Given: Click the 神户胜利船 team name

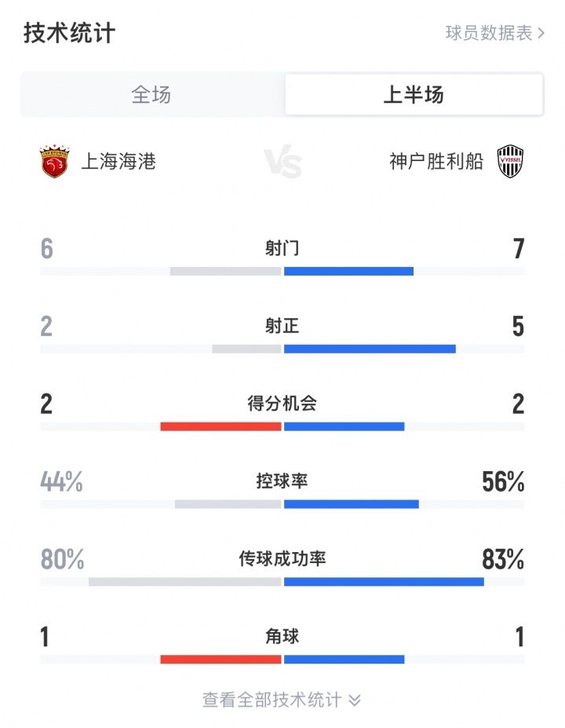Looking at the screenshot, I should [x=436, y=162].
